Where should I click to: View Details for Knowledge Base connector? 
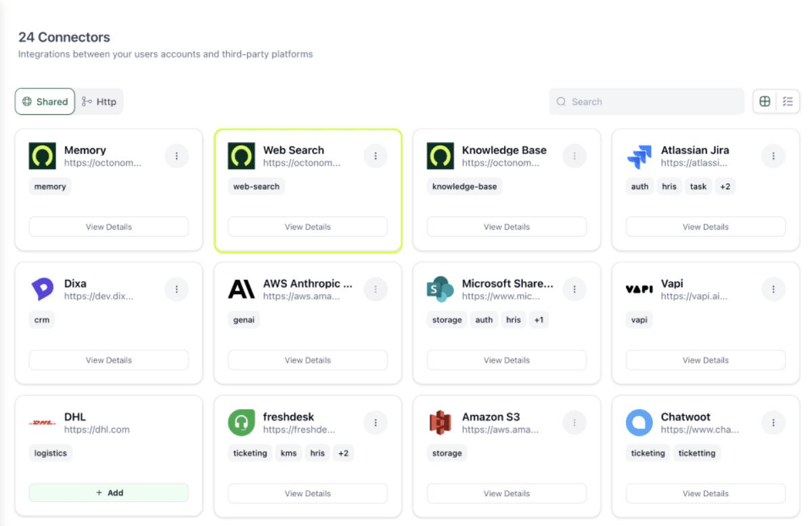click(506, 226)
